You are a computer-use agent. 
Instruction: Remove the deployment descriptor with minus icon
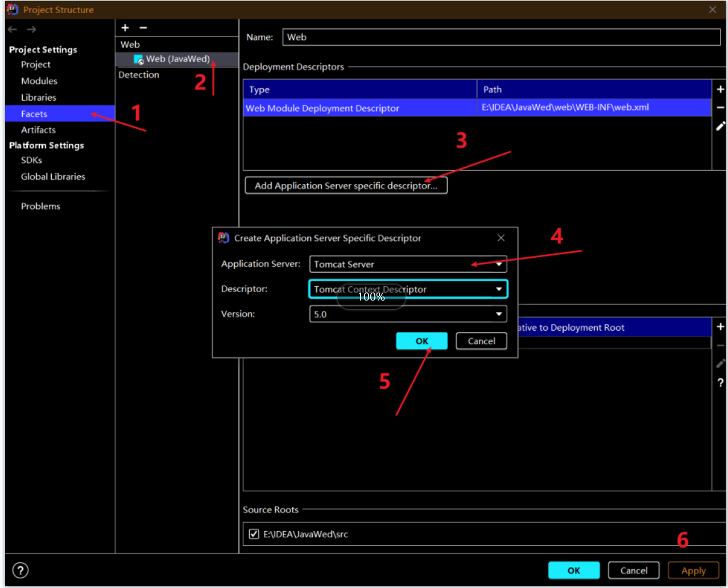tap(720, 108)
